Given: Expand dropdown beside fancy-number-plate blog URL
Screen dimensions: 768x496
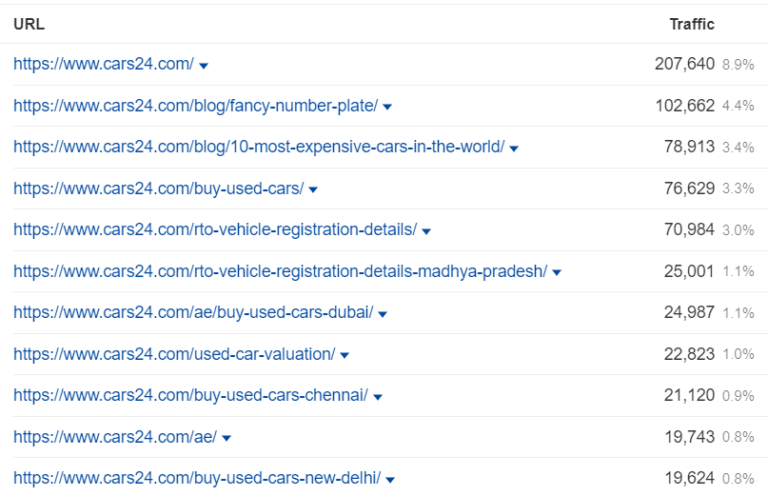Looking at the screenshot, I should click(x=388, y=107).
